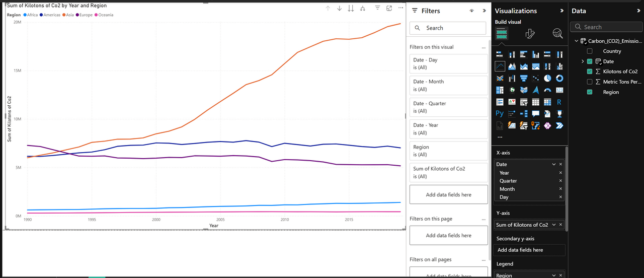The height and width of the screenshot is (278, 644).
Task: Uncheck the Date field checkbox
Action: coord(590,61)
